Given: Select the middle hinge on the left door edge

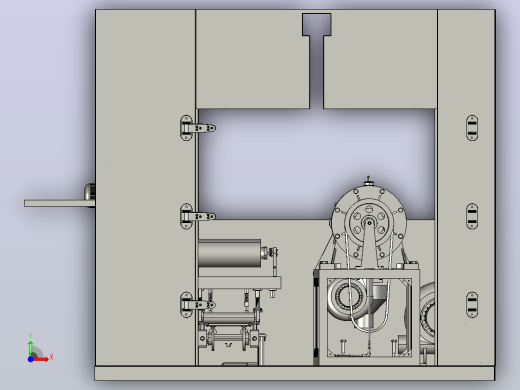Looking at the screenshot, I should (198, 217).
